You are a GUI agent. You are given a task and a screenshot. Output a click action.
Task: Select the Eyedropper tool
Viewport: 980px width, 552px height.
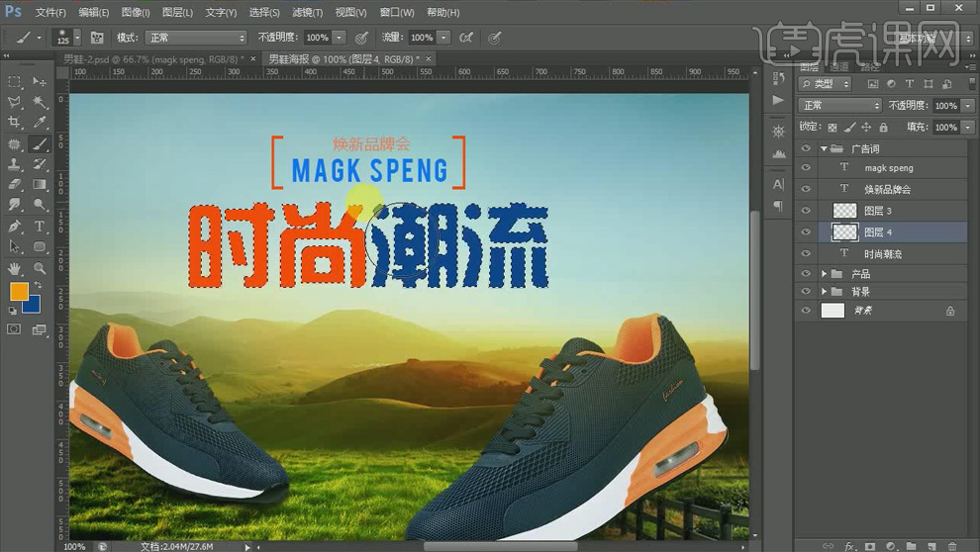tap(40, 122)
